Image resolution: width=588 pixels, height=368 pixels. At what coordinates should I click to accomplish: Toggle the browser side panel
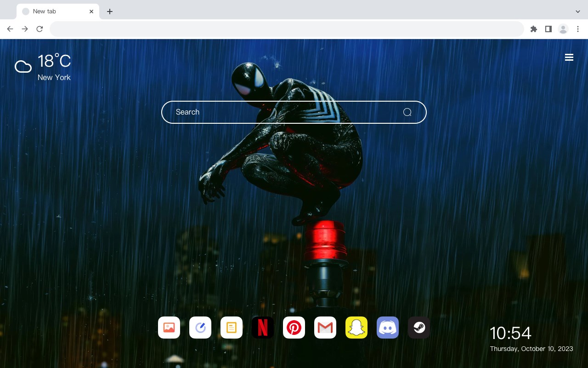coord(548,29)
